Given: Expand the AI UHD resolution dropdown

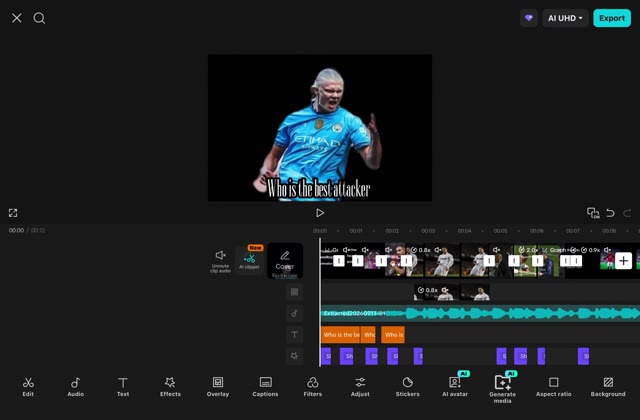Looking at the screenshot, I should pyautogui.click(x=565, y=18).
